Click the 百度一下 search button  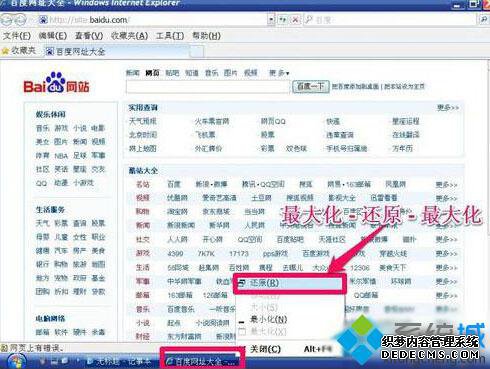(x=311, y=86)
